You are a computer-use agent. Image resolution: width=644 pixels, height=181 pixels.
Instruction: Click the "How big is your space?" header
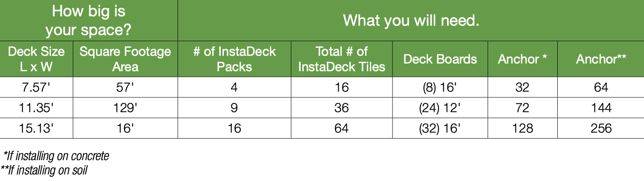click(88, 20)
